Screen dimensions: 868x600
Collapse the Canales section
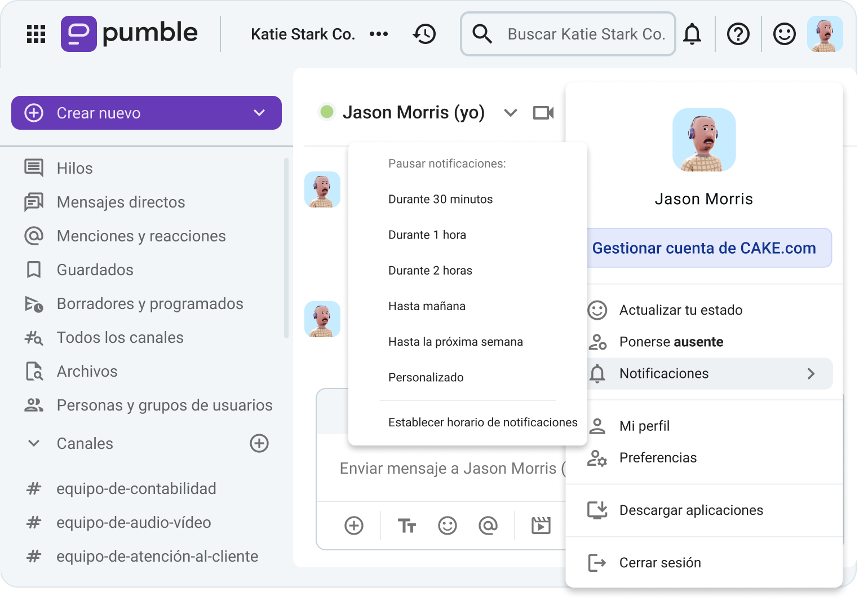tap(33, 443)
